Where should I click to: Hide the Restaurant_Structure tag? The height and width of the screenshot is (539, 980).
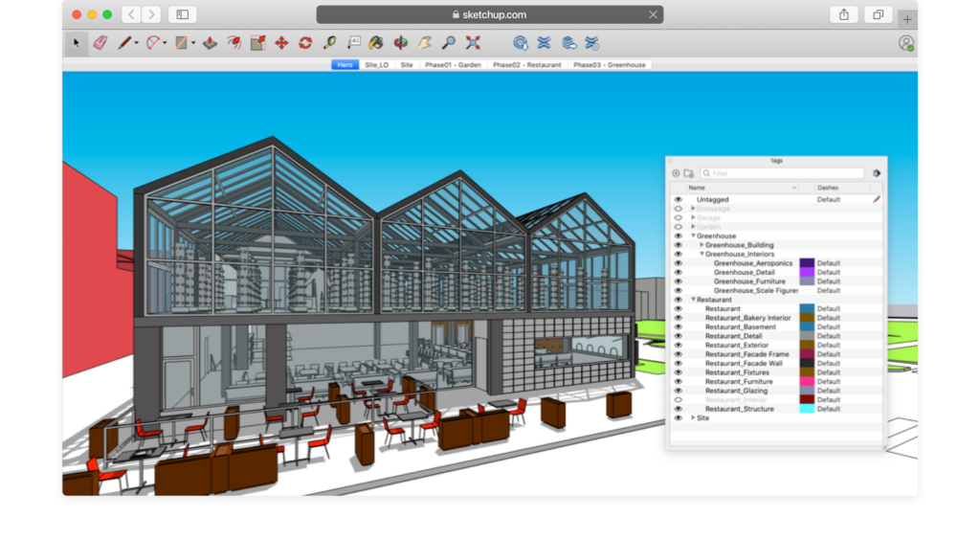point(679,409)
